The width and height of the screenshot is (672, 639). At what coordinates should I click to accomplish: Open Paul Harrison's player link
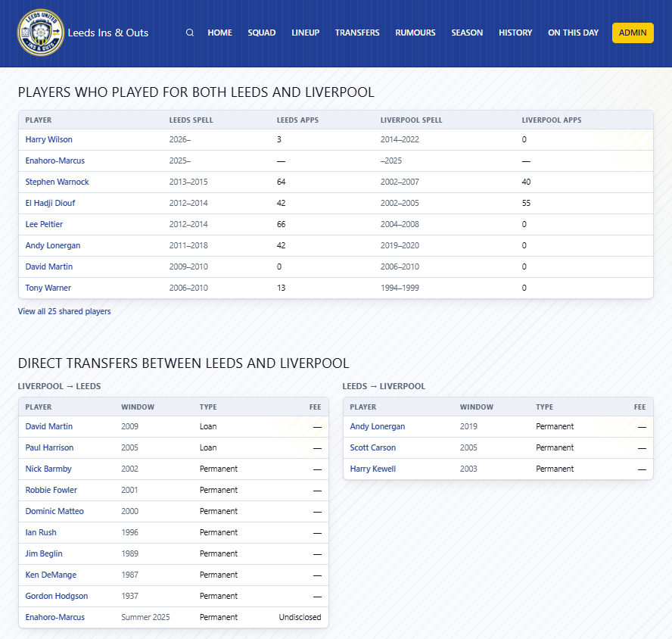tap(49, 447)
